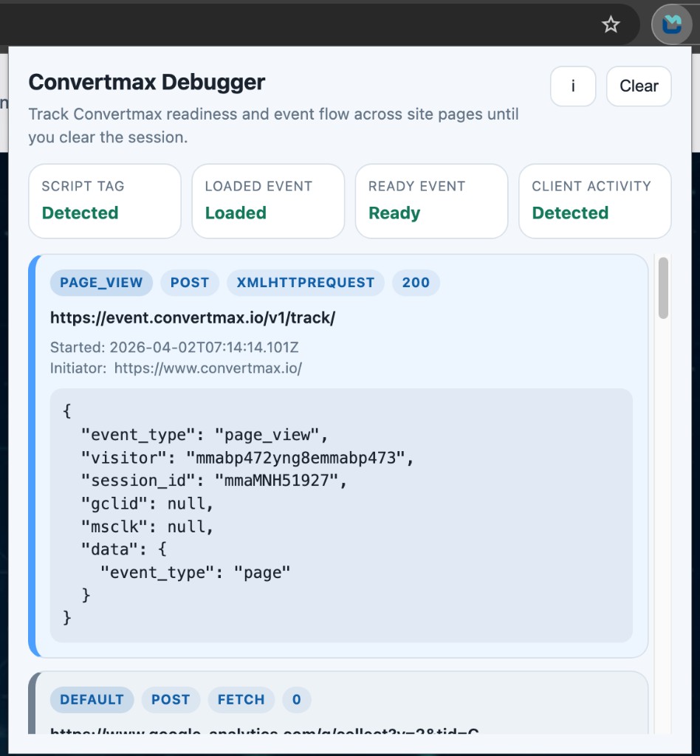Click the bookmark star icon

(611, 24)
